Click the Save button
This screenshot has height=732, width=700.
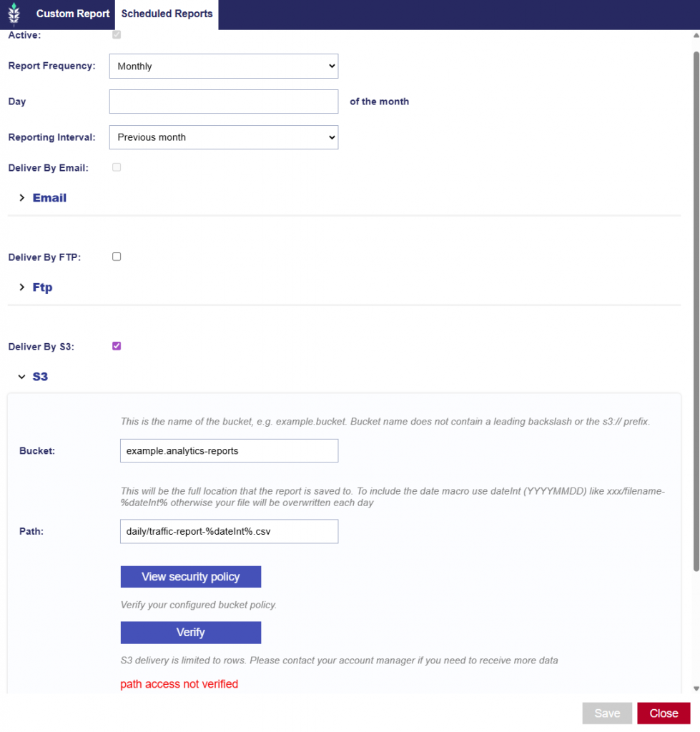[x=607, y=713]
